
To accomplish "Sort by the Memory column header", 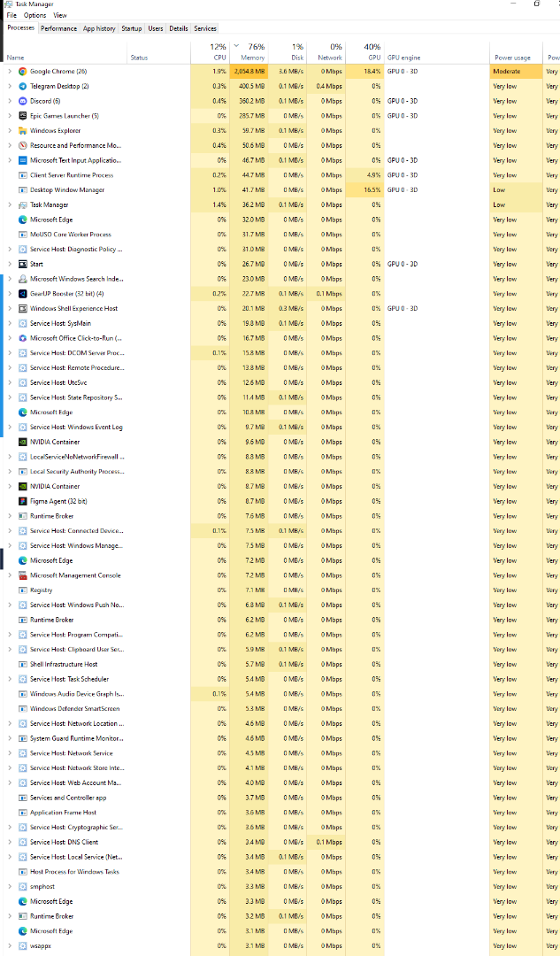I will pyautogui.click(x=249, y=52).
